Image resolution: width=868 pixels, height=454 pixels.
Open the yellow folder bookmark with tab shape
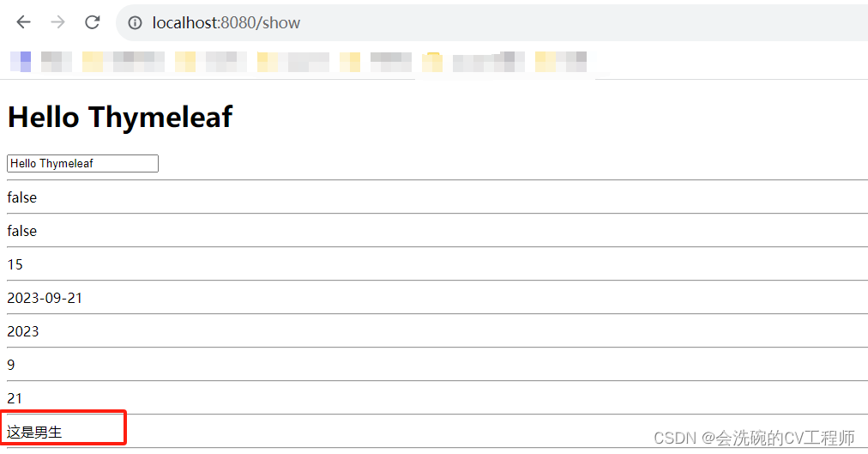pyautogui.click(x=432, y=62)
